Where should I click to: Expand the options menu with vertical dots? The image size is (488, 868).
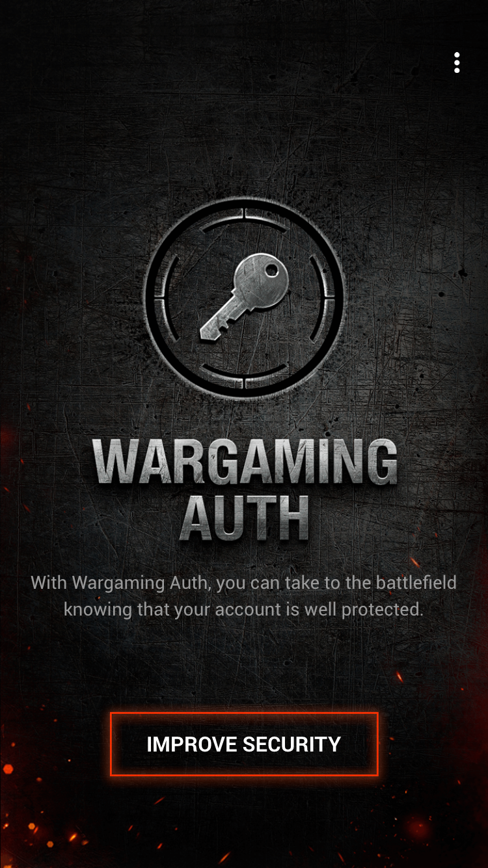pyautogui.click(x=457, y=62)
